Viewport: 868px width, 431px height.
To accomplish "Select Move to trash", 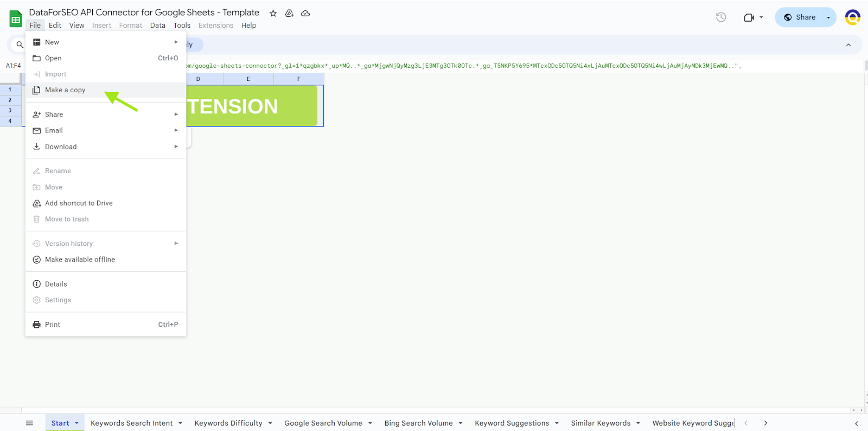I will click(x=106, y=219).
